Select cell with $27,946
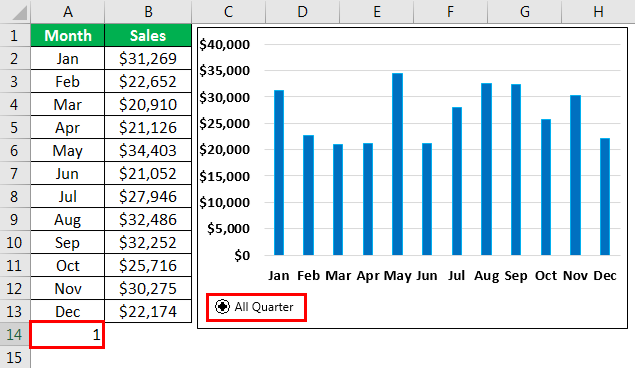This screenshot has width=635, height=368. click(x=148, y=196)
